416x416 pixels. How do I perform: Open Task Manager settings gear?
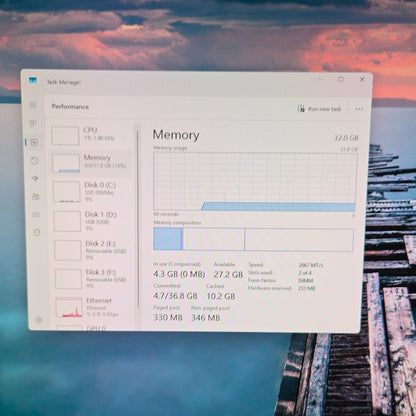point(39,320)
